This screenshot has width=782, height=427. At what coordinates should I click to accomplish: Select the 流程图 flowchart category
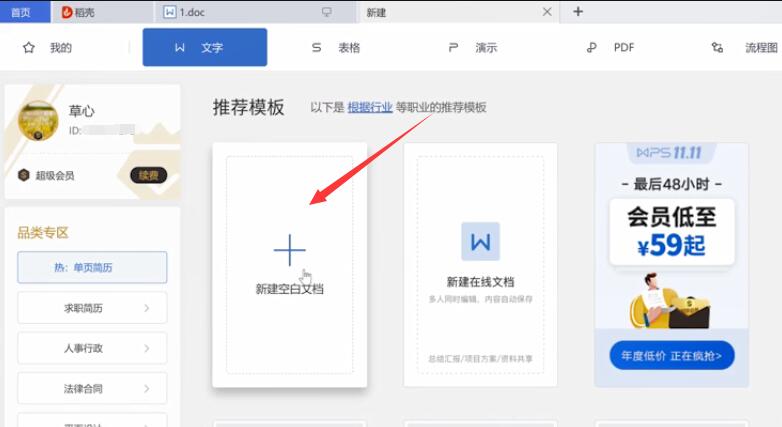click(x=745, y=48)
